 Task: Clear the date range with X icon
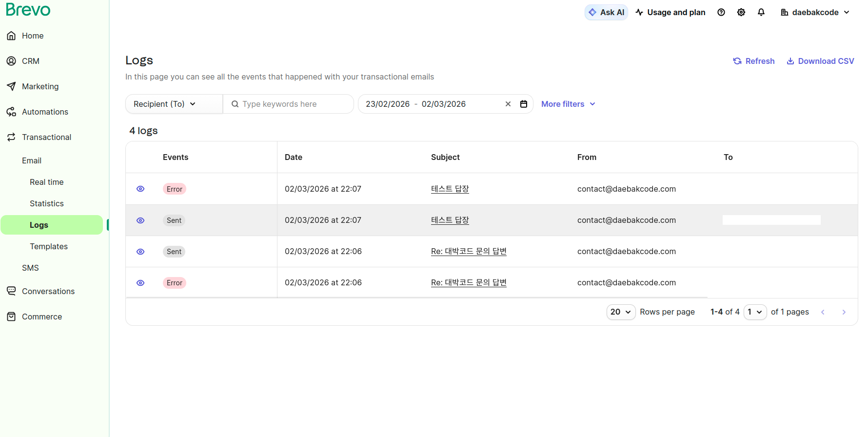[x=508, y=104]
